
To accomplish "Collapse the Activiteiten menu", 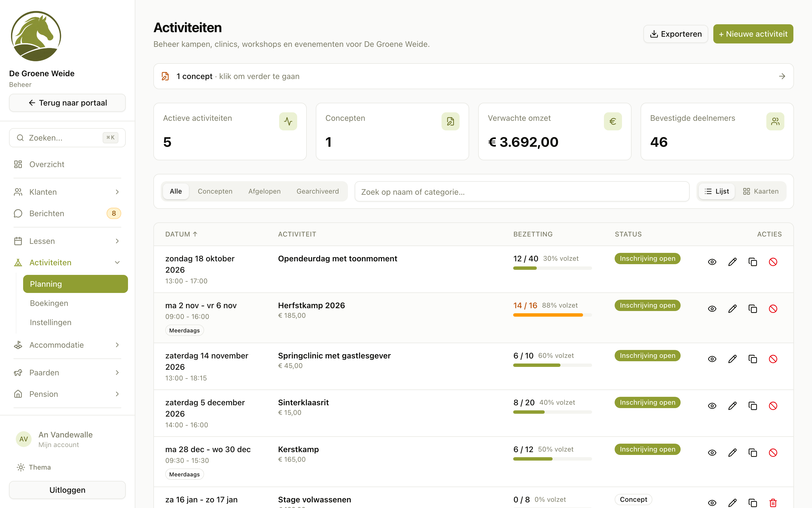I will click(x=67, y=263).
